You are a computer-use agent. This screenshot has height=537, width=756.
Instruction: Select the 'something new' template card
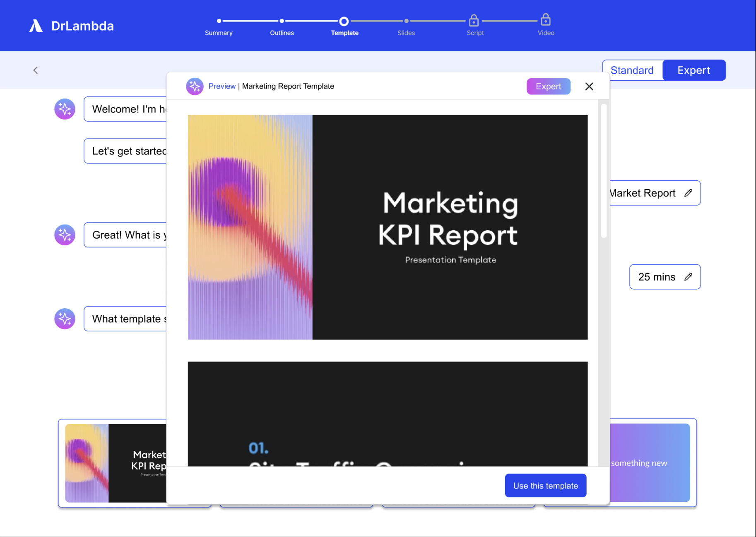(653, 463)
